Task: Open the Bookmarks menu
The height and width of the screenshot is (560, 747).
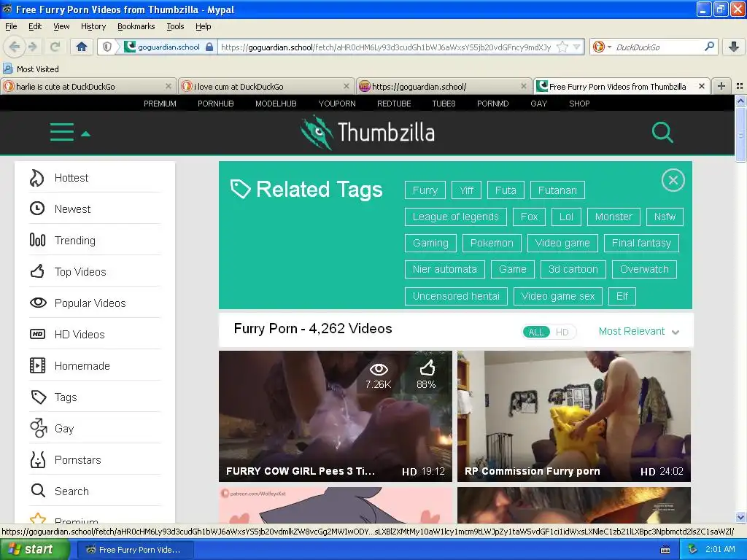Action: tap(136, 26)
